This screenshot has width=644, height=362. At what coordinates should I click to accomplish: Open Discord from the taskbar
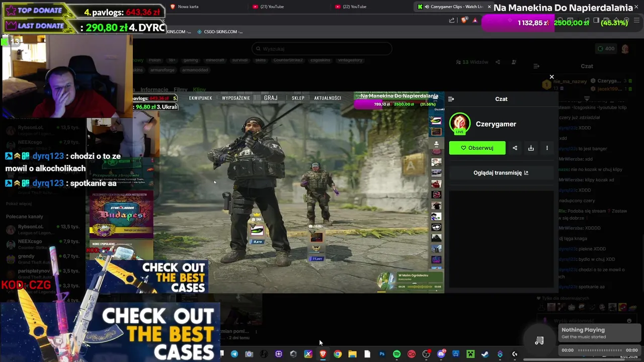point(441,354)
